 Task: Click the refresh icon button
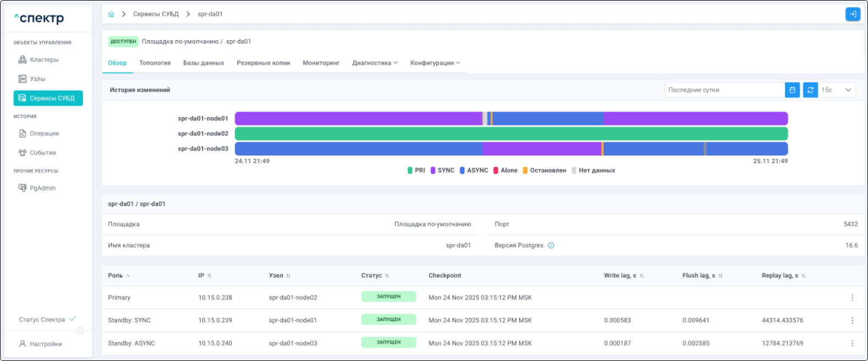810,90
